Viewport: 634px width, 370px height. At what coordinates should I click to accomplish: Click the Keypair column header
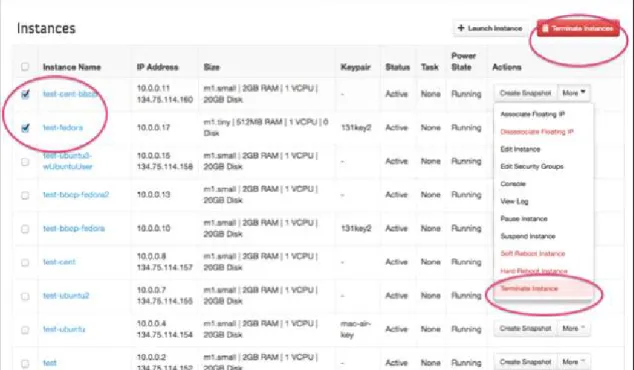click(x=355, y=67)
